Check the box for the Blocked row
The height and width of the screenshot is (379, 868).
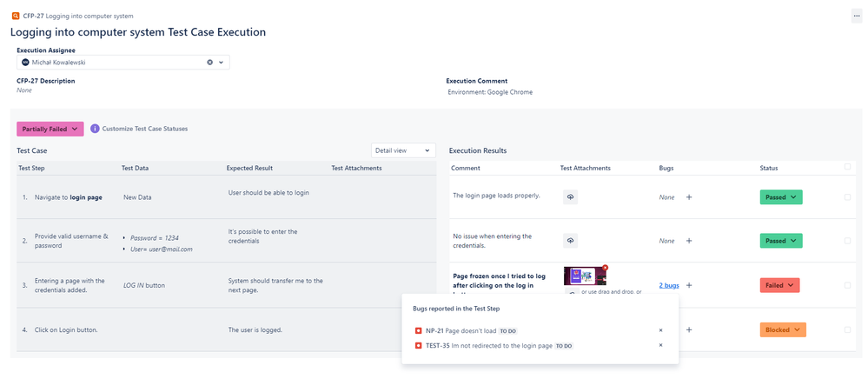(847, 329)
